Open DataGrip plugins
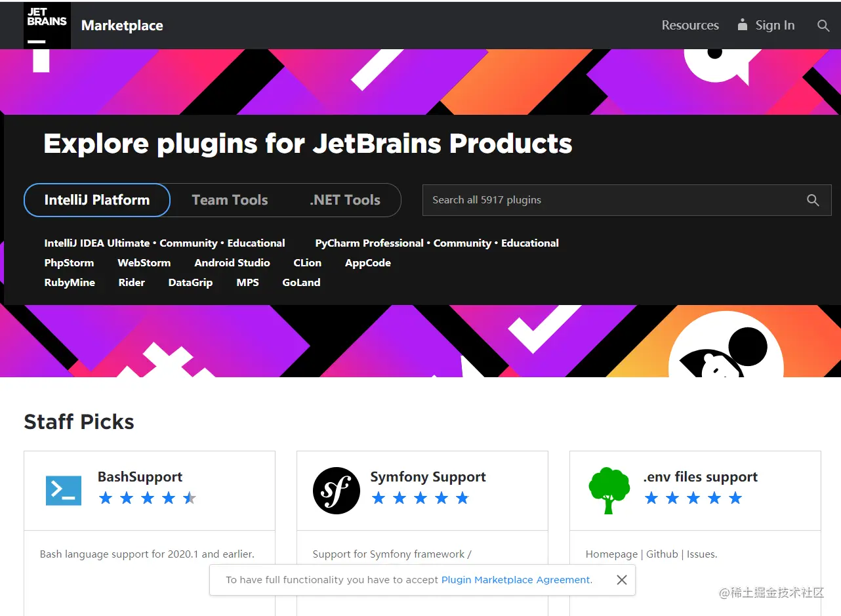 (190, 282)
